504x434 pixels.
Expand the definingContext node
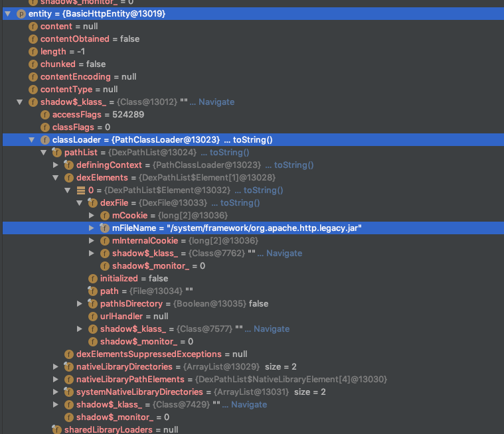(56, 165)
